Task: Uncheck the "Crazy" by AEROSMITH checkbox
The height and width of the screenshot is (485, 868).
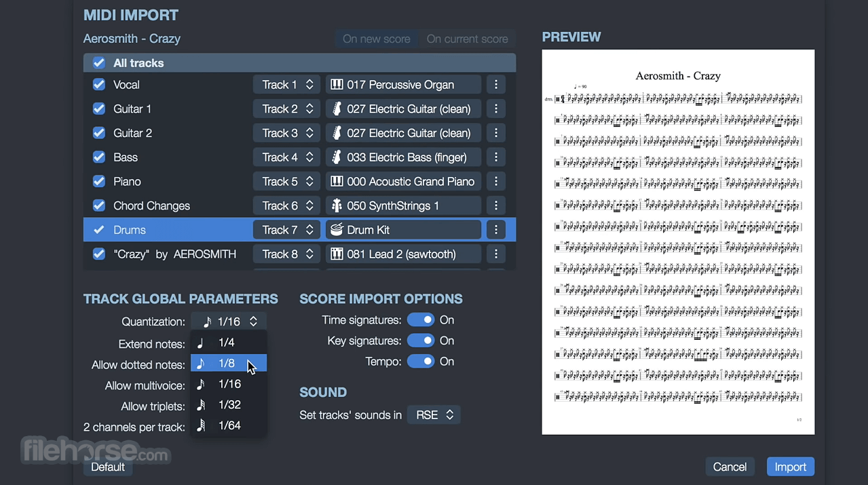Action: click(x=99, y=254)
